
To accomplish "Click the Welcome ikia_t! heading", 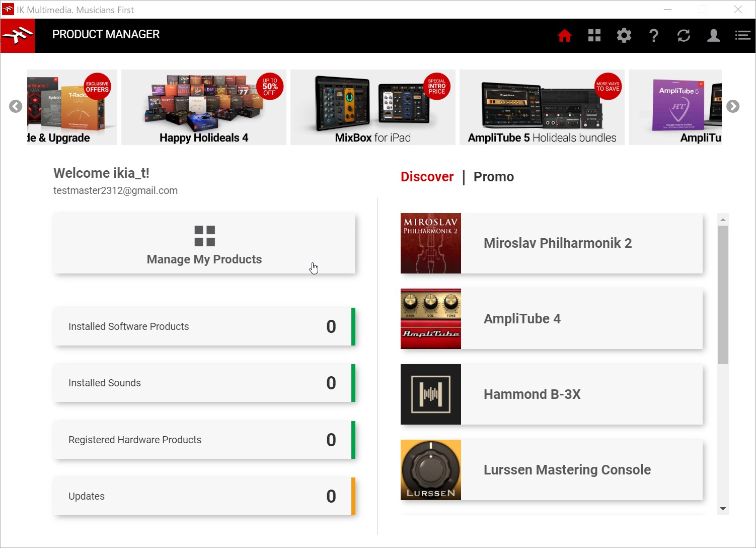I will (x=101, y=173).
